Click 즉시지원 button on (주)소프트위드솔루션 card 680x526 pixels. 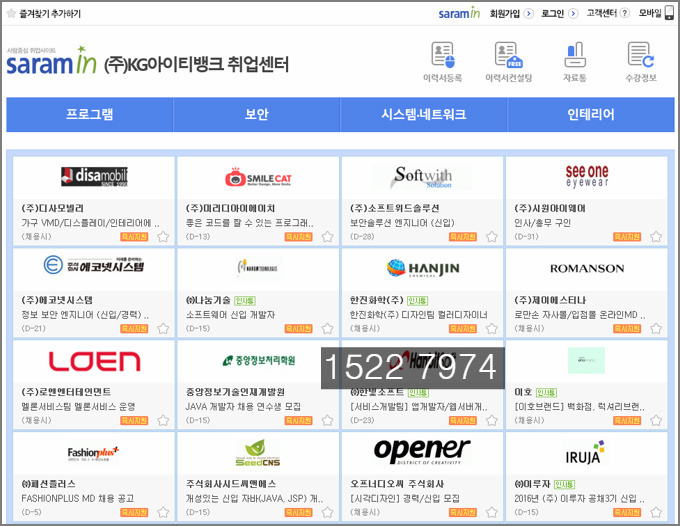tap(463, 237)
